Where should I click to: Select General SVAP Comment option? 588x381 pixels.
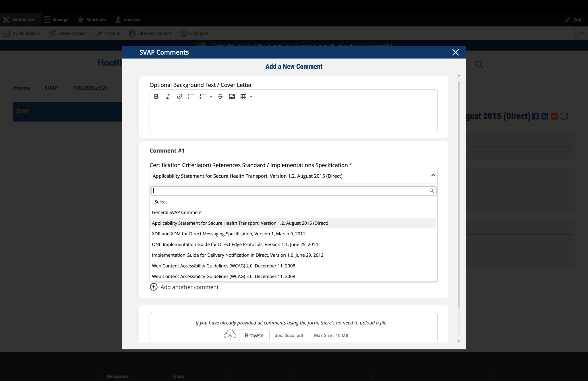(x=177, y=212)
